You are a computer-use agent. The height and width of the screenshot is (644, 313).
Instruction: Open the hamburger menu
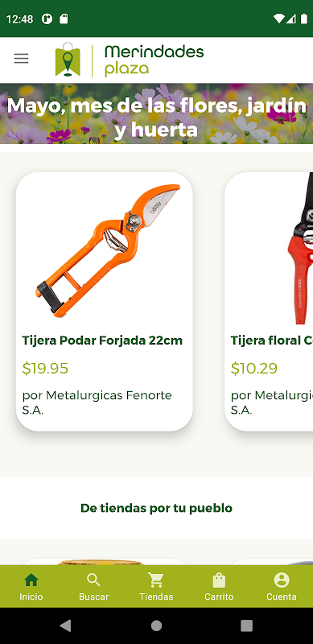22,59
